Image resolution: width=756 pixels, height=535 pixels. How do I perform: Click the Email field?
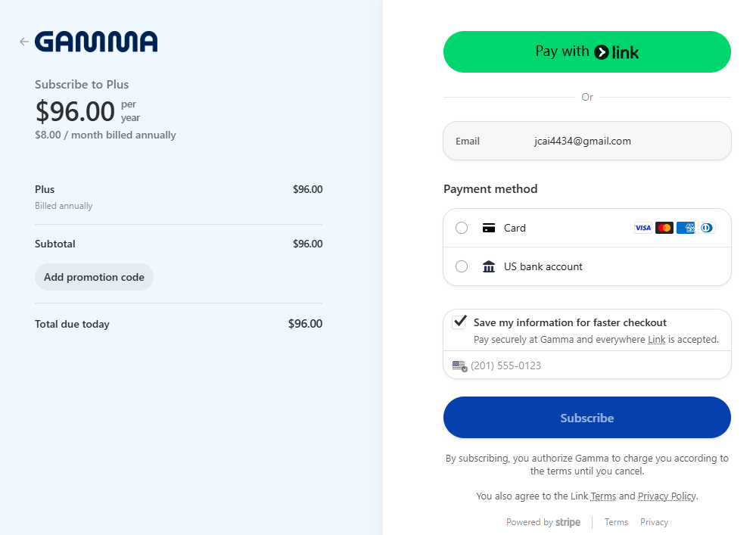586,141
